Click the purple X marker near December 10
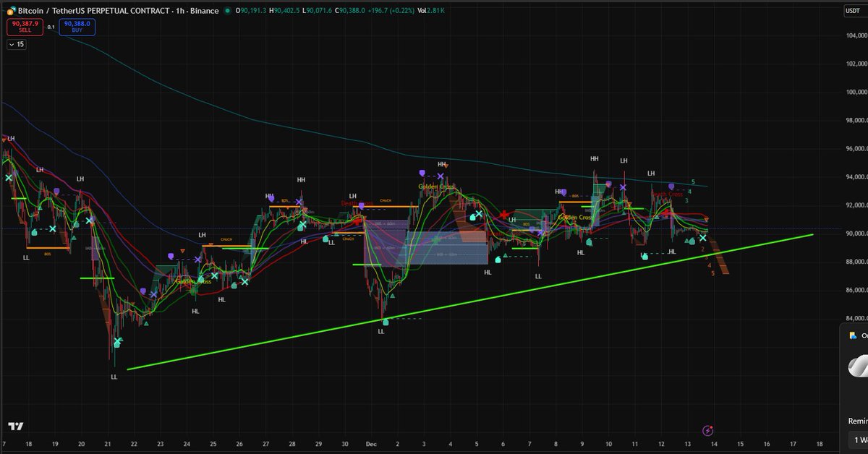Viewport: 868px width, 454px height. point(623,187)
